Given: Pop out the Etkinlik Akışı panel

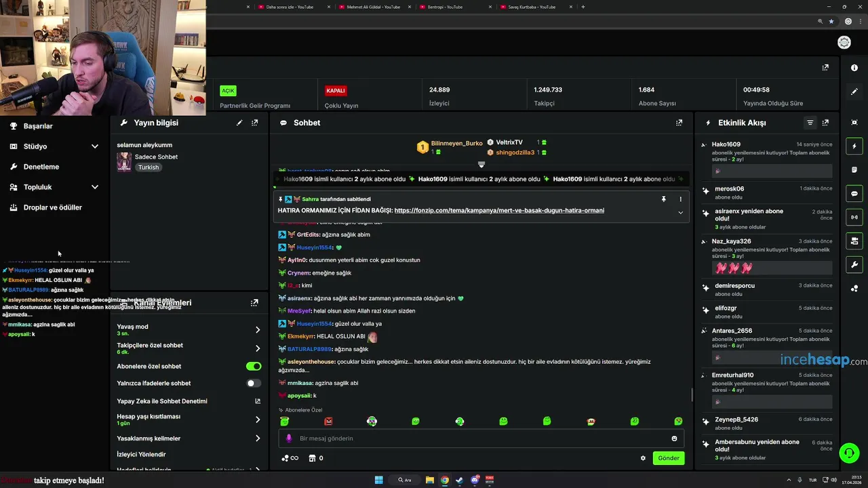Looking at the screenshot, I should (825, 123).
